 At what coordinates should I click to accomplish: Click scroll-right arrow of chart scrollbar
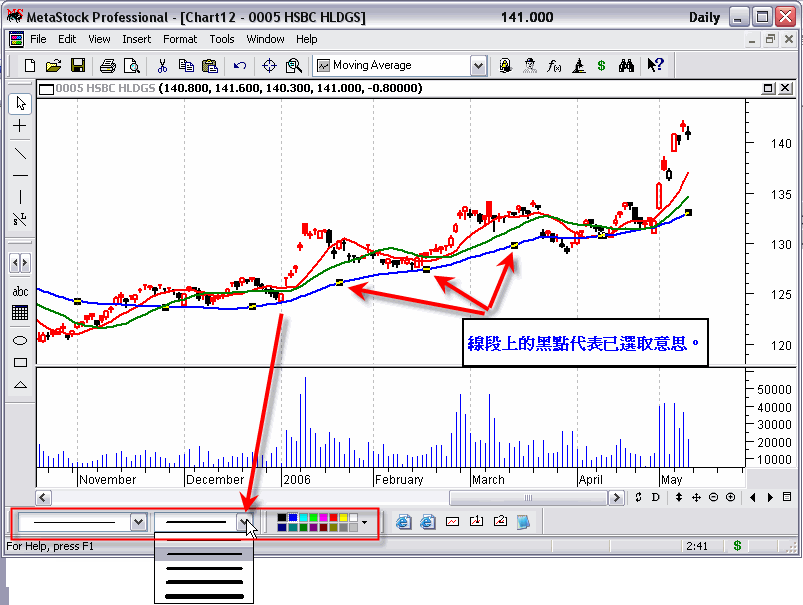[616, 497]
